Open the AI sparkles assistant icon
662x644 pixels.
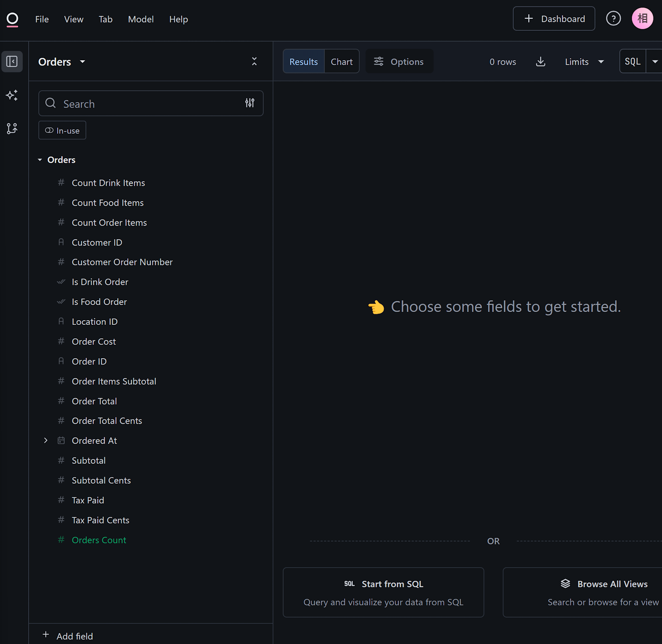12,95
